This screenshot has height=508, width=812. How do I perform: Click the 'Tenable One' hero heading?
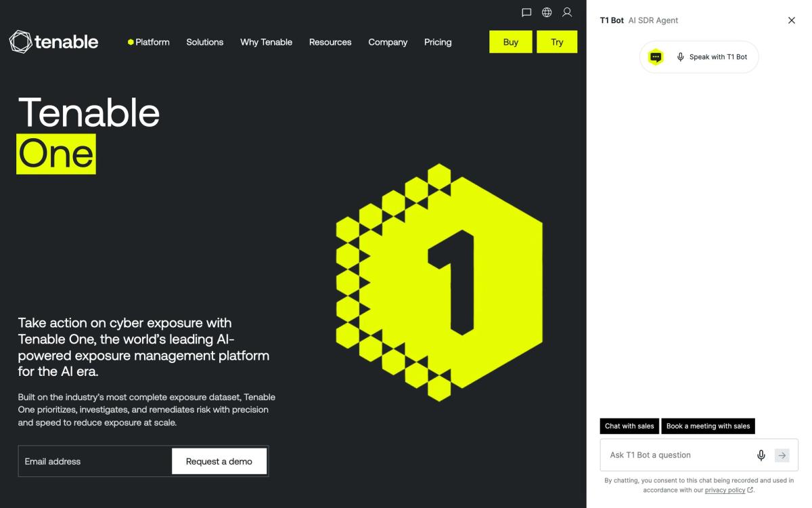[x=89, y=133]
